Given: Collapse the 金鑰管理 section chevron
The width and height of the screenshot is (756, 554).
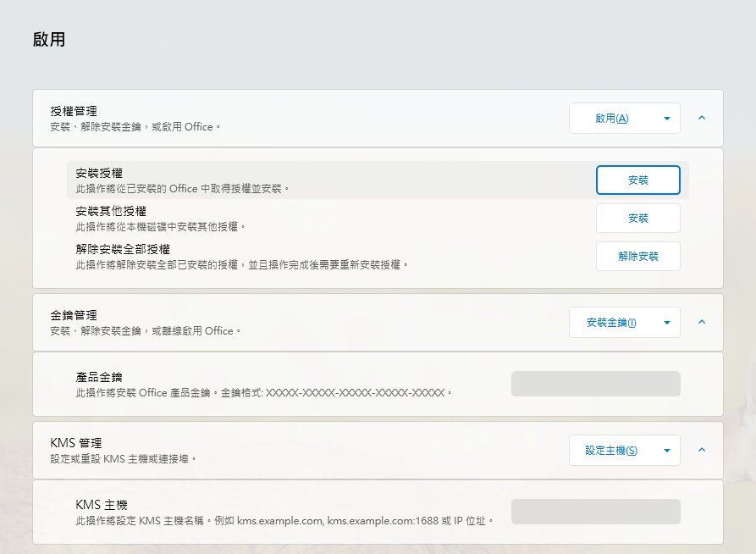Looking at the screenshot, I should pyautogui.click(x=702, y=322).
